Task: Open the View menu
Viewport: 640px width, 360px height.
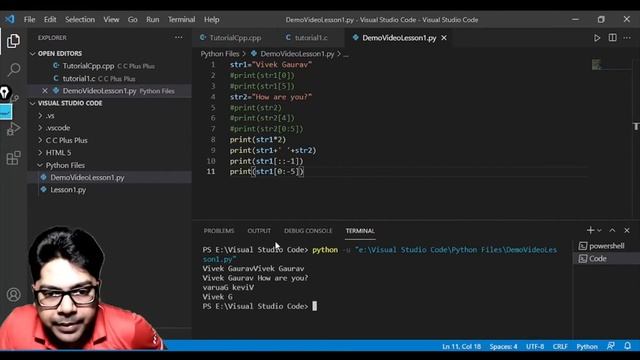Action: click(x=111, y=19)
